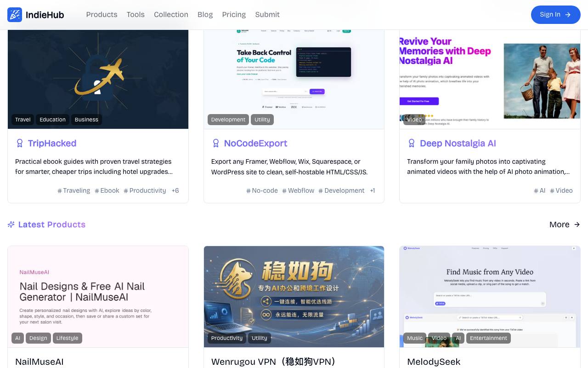The height and width of the screenshot is (368, 588).
Task: Click the #Development tag on NoCodeExport
Action: coord(341,190)
